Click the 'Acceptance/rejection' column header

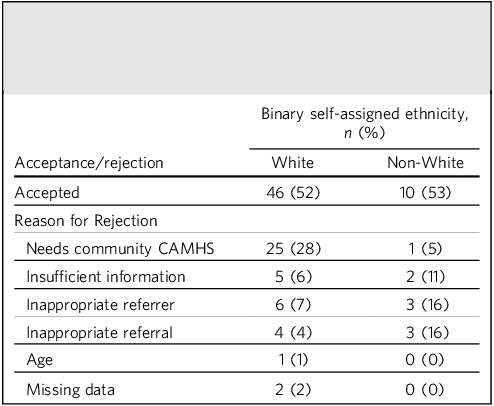[89, 163]
